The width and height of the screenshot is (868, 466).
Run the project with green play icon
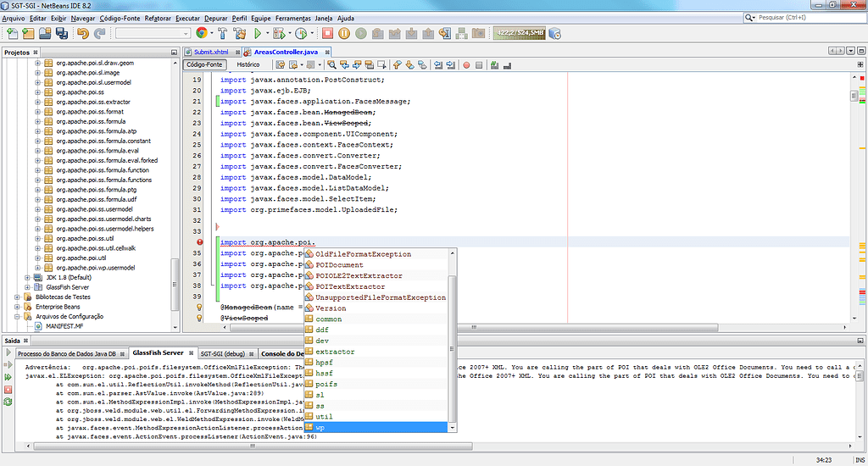tap(259, 34)
